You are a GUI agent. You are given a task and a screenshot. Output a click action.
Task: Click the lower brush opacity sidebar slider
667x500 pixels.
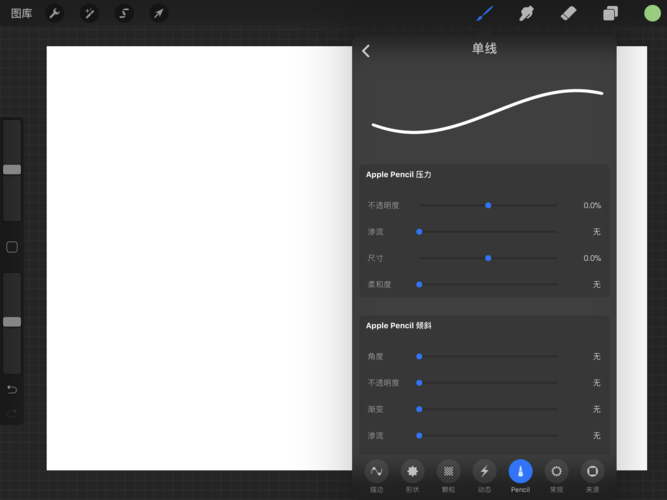tap(12, 322)
